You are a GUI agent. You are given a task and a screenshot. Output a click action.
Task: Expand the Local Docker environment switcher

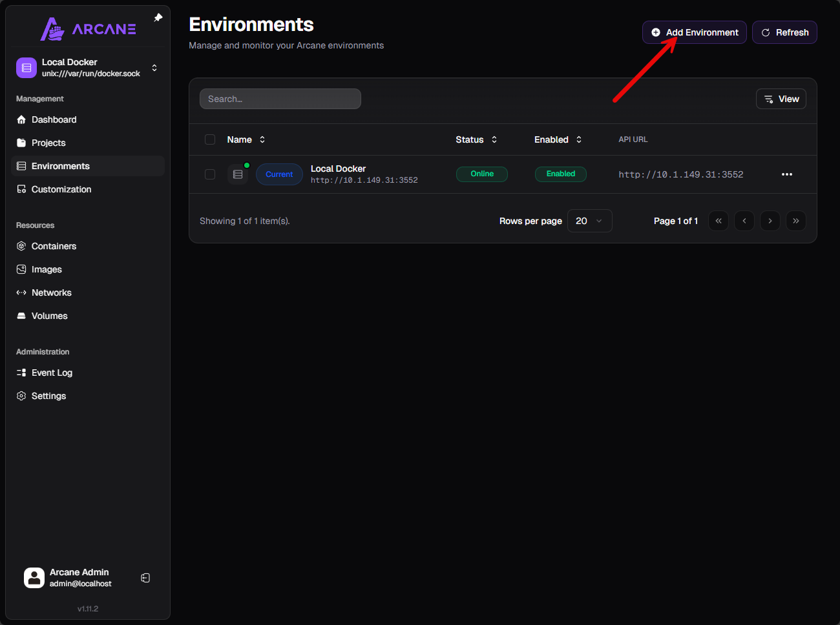coord(154,68)
